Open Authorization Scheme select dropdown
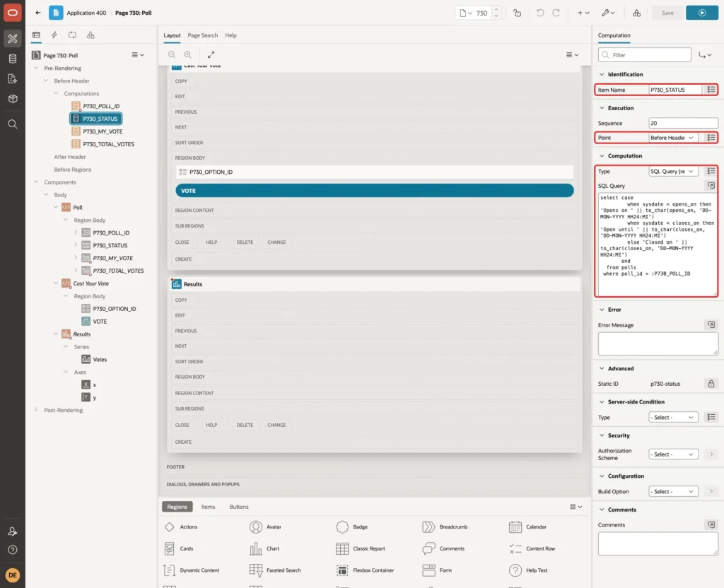This screenshot has height=588, width=724. [x=673, y=454]
